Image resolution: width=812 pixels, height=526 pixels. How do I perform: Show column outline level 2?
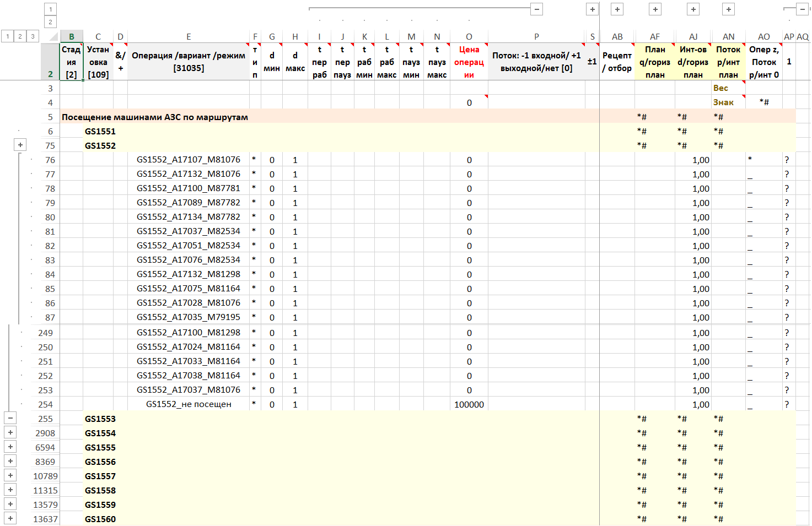50,22
